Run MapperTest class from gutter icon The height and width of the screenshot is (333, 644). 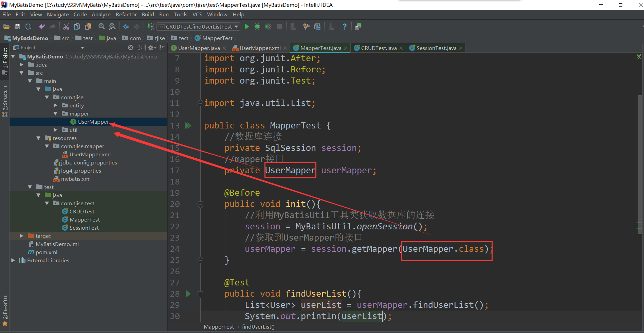188,126
